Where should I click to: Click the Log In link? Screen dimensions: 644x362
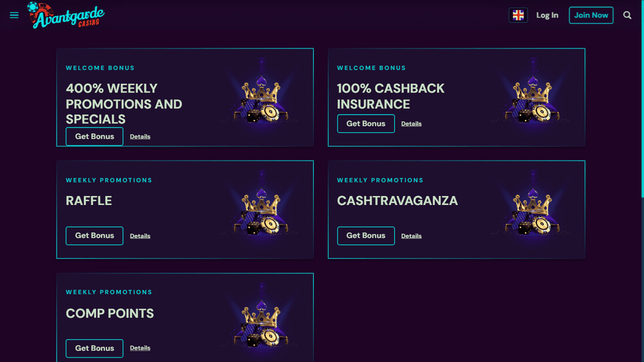tap(547, 15)
